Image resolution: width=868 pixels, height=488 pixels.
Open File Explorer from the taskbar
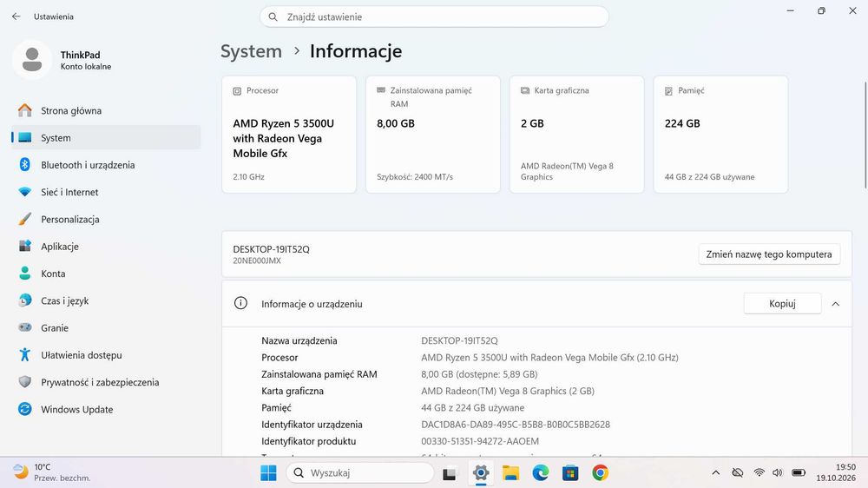tap(510, 473)
